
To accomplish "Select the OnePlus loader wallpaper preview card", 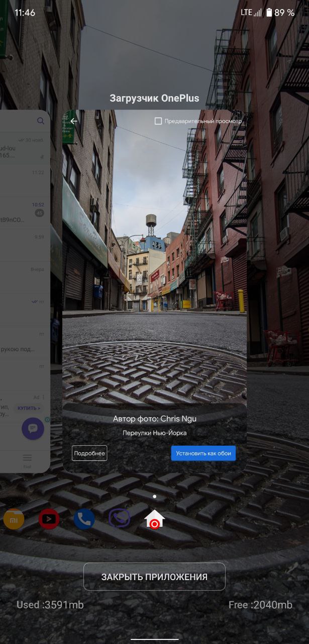I will (x=154, y=292).
